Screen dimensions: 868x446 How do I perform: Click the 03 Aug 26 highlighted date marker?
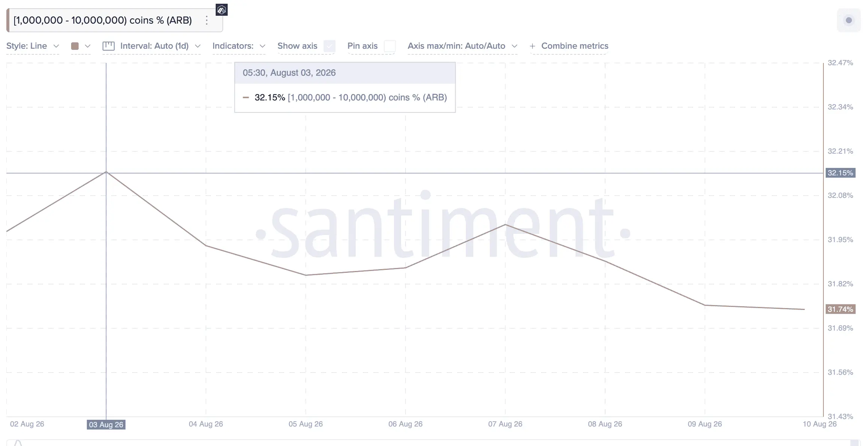click(106, 425)
